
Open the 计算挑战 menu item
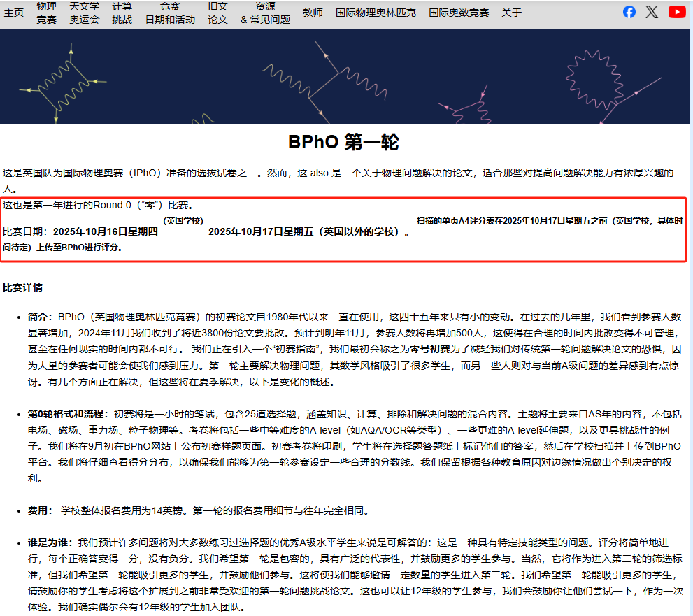coord(122,13)
